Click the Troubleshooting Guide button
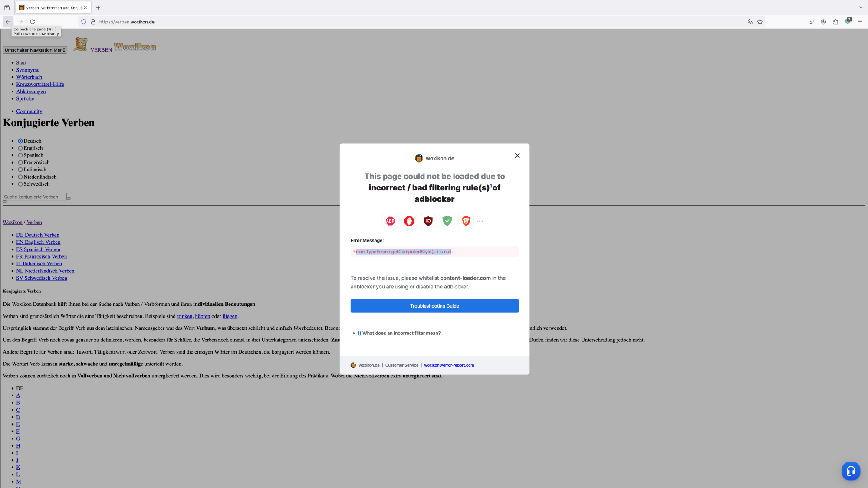The image size is (868, 488). [434, 306]
